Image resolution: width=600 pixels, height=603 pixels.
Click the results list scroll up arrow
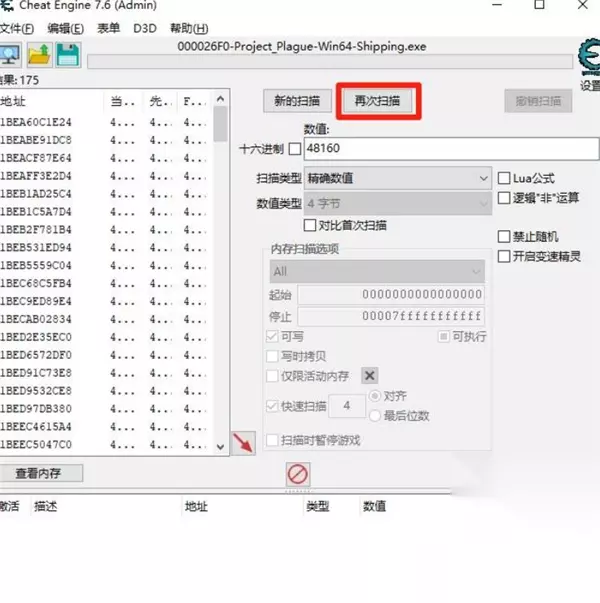coord(220,99)
